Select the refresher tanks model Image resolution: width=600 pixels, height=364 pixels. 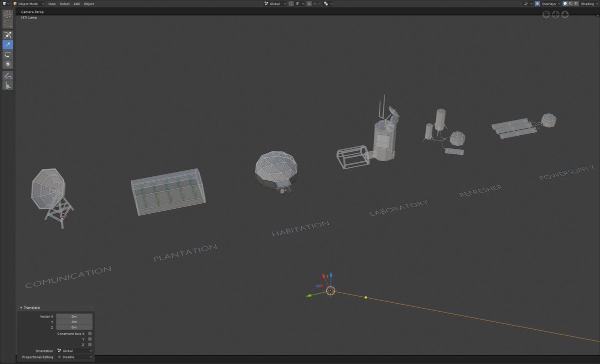[444, 133]
